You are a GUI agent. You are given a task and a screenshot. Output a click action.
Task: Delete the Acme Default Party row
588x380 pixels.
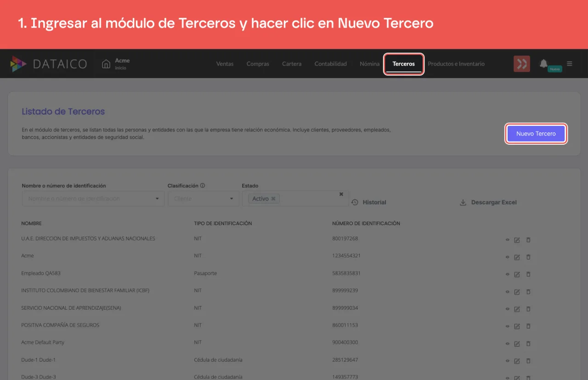click(528, 344)
